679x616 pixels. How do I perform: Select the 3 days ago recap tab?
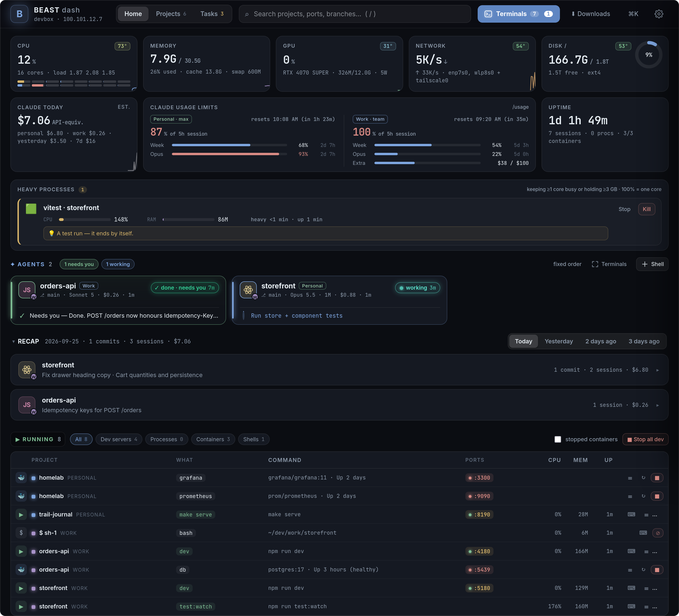(x=644, y=341)
